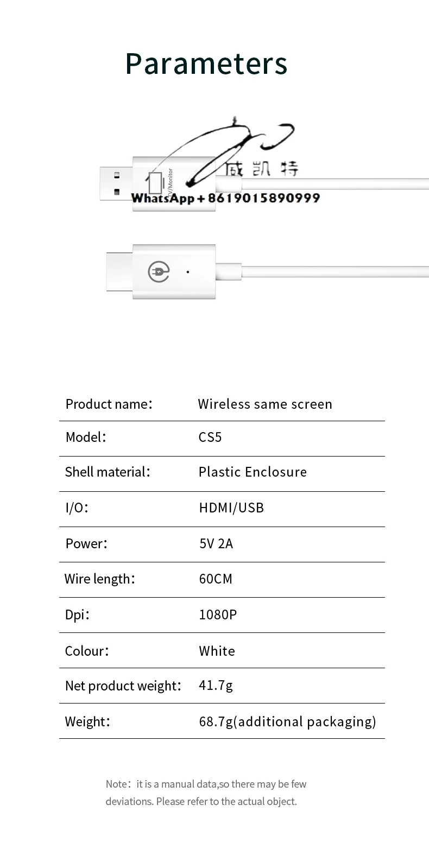Click the note about manual data deviations
The width and height of the screenshot is (429, 868).
point(206,793)
